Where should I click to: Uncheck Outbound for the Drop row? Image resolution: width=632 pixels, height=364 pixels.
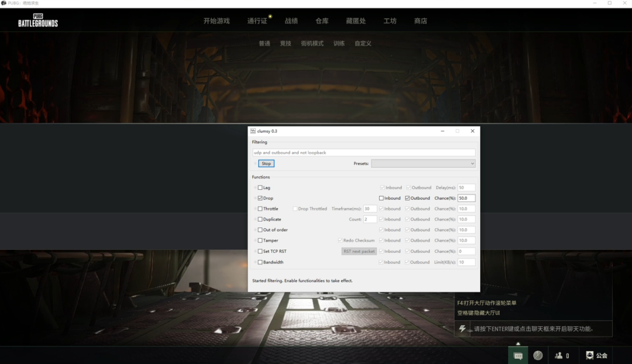pos(407,198)
